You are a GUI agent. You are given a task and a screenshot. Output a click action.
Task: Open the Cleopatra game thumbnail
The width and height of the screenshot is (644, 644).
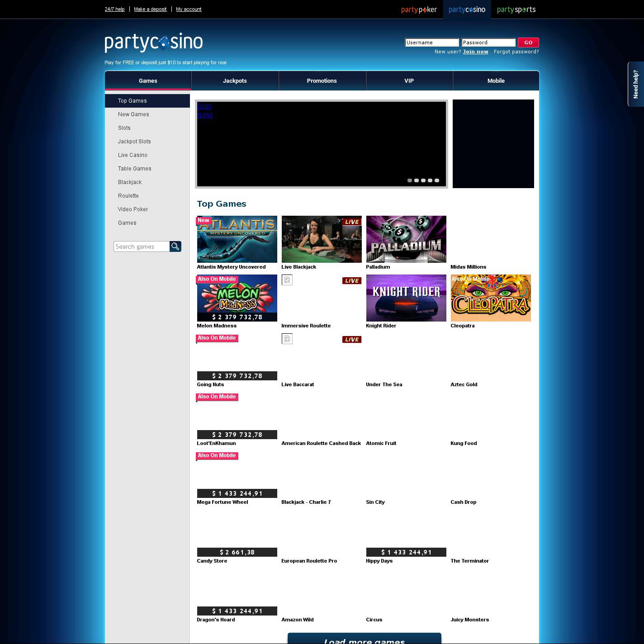click(x=490, y=298)
